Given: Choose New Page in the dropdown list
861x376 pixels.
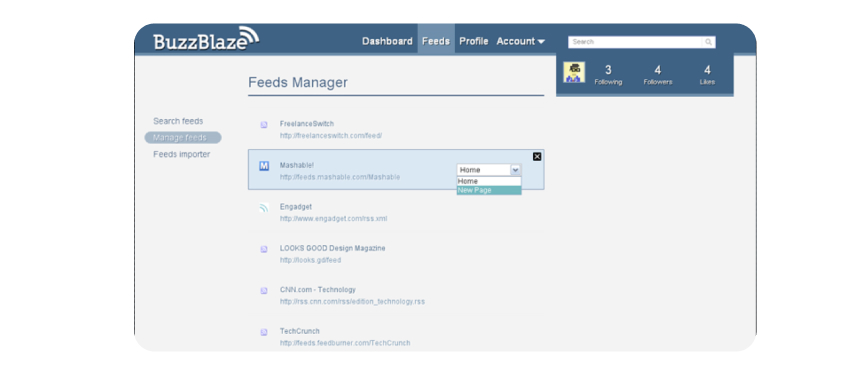Looking at the screenshot, I should [x=489, y=190].
